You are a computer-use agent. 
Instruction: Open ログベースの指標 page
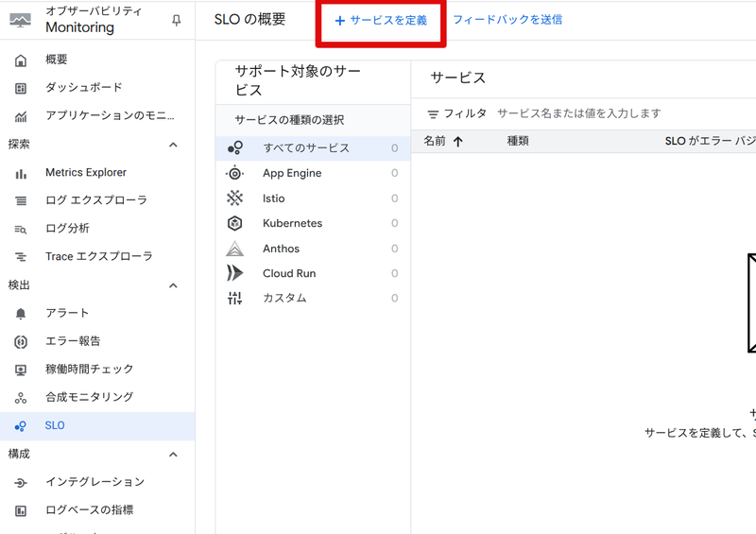click(x=97, y=510)
